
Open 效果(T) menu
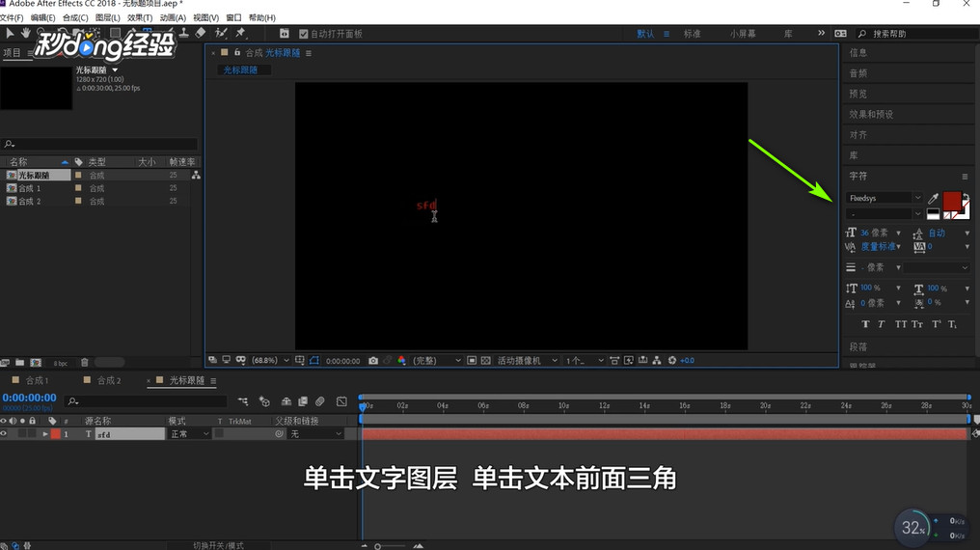click(x=140, y=17)
